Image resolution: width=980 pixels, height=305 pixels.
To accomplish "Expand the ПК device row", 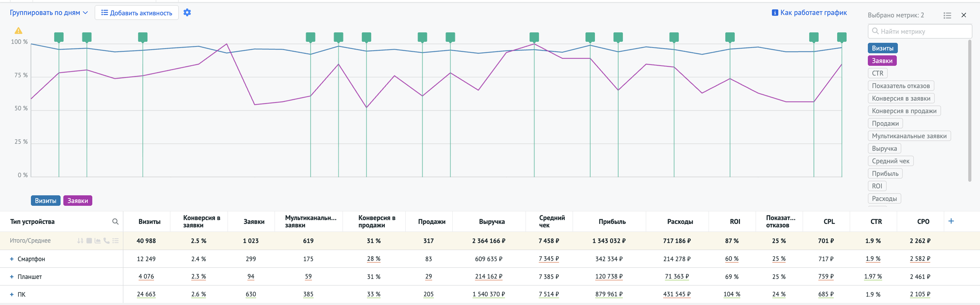I will [12, 294].
